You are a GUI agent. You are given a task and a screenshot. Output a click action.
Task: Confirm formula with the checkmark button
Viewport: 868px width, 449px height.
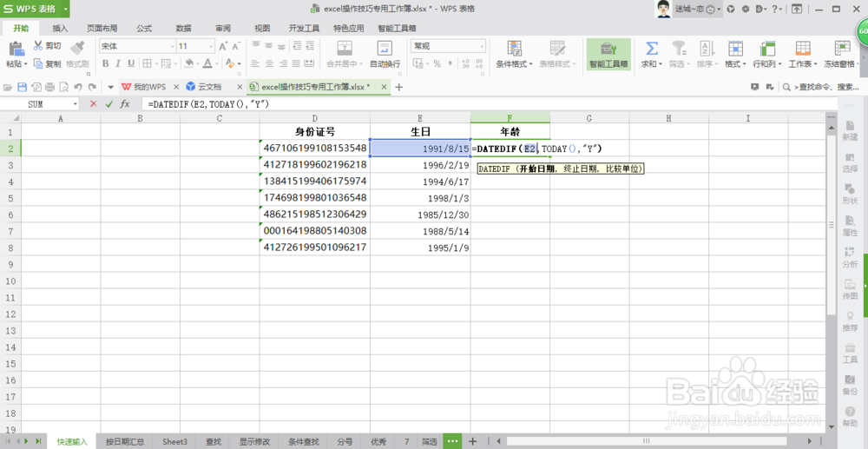pos(108,103)
